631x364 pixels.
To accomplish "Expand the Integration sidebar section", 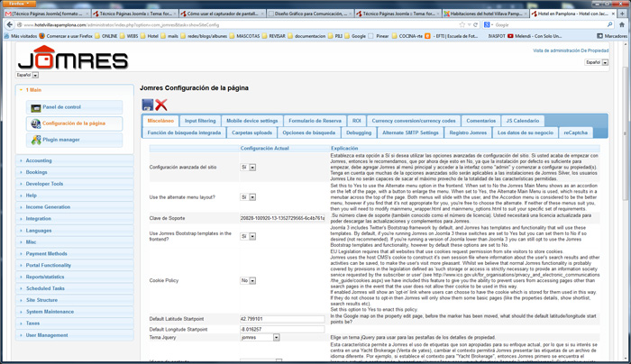I will point(75,219).
